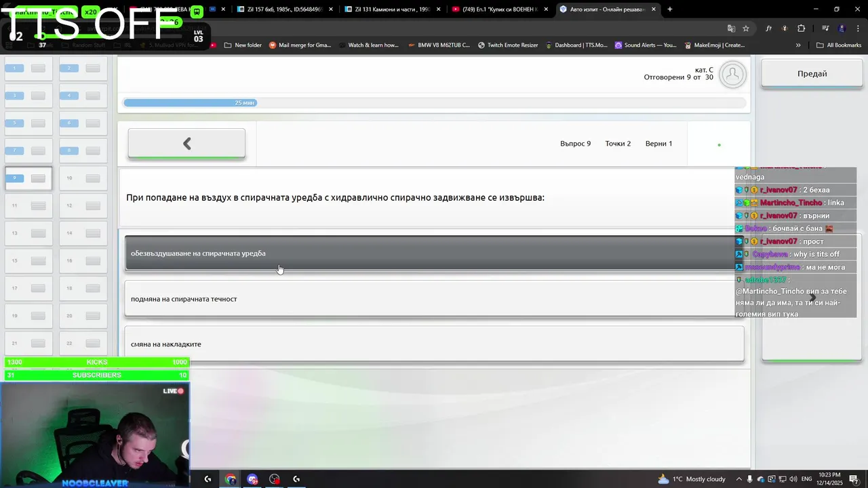868x488 pixels.
Task: Select the Авто изпит tab
Action: [x=607, y=9]
